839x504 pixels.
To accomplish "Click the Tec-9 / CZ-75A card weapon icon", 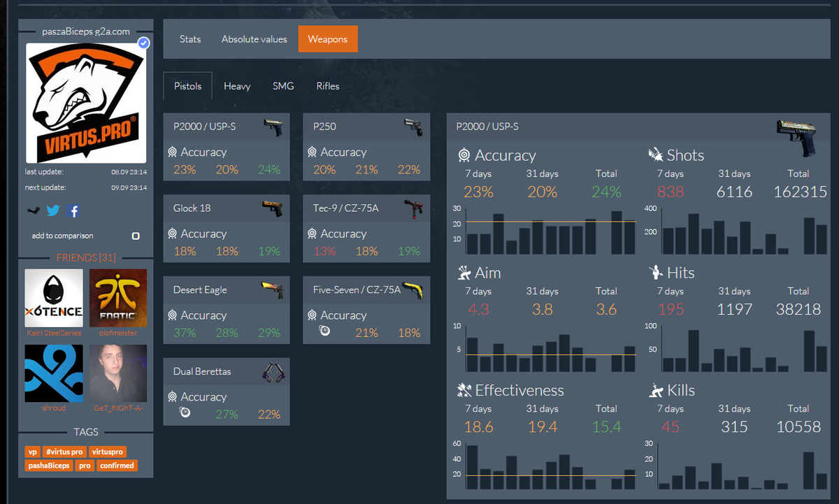I will point(413,208).
